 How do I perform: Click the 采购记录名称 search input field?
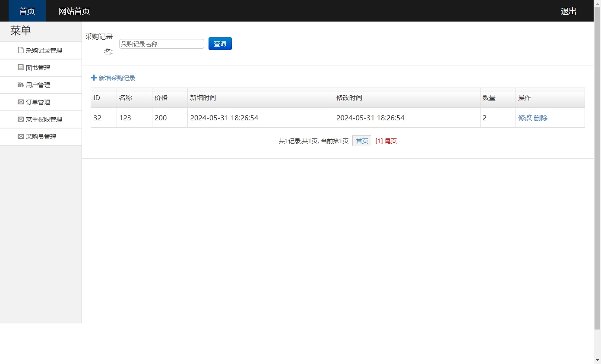tap(161, 44)
